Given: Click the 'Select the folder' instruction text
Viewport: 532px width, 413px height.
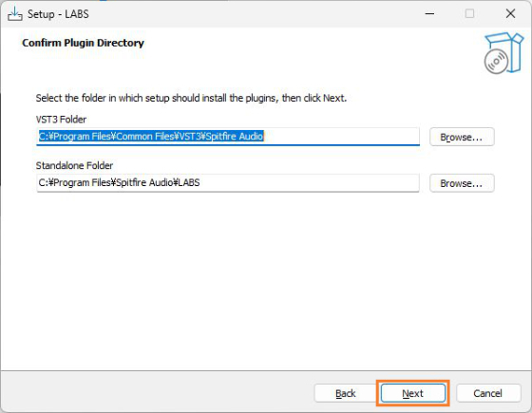Looking at the screenshot, I should 191,99.
